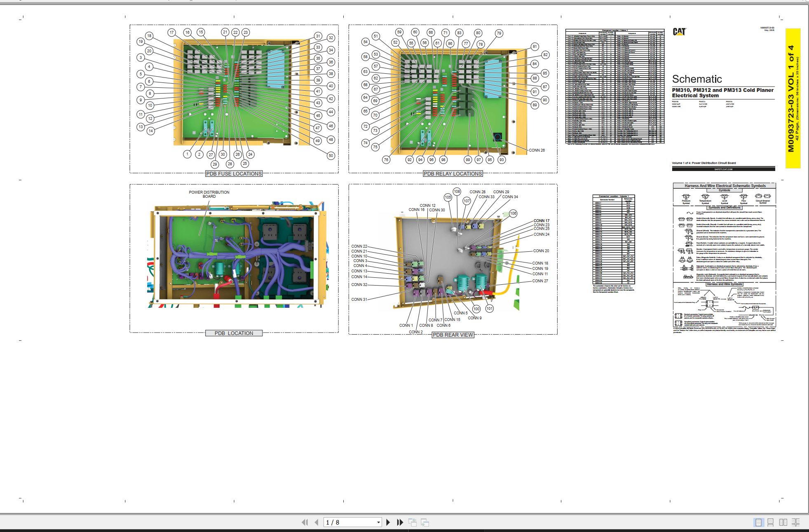Click relay callout bubble 51
The width and height of the screenshot is (809, 532).
375,36
